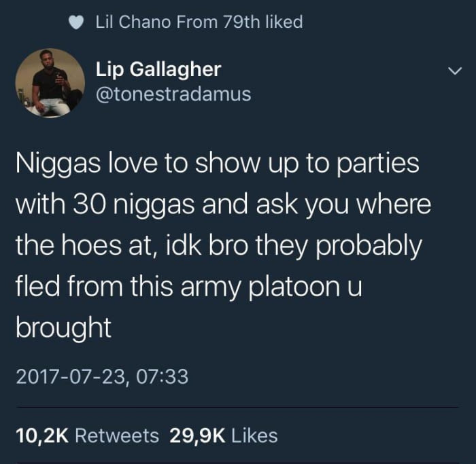Open Lip Gallagher's profile picture
The width and height of the screenshot is (476, 464).
point(50,83)
